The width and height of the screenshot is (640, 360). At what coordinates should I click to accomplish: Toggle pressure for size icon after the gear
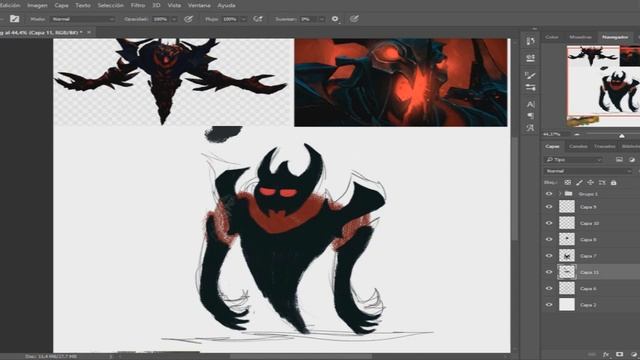click(354, 19)
